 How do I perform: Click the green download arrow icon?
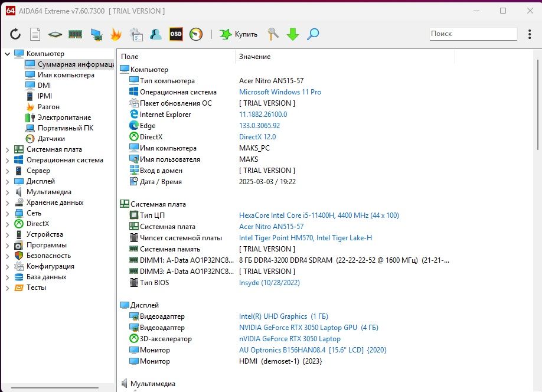[x=293, y=34]
